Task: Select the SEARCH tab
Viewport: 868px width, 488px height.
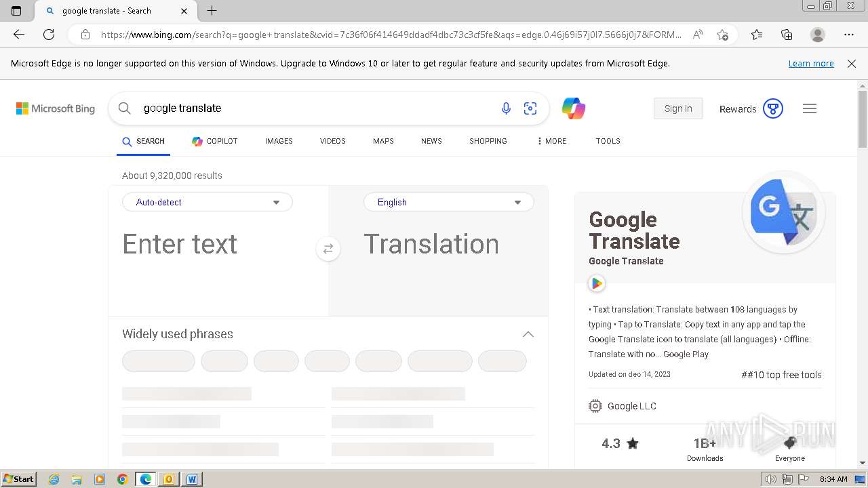Action: point(143,141)
